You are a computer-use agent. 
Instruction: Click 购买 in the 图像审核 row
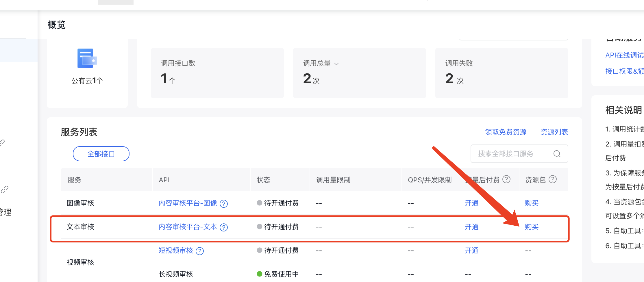click(532, 203)
